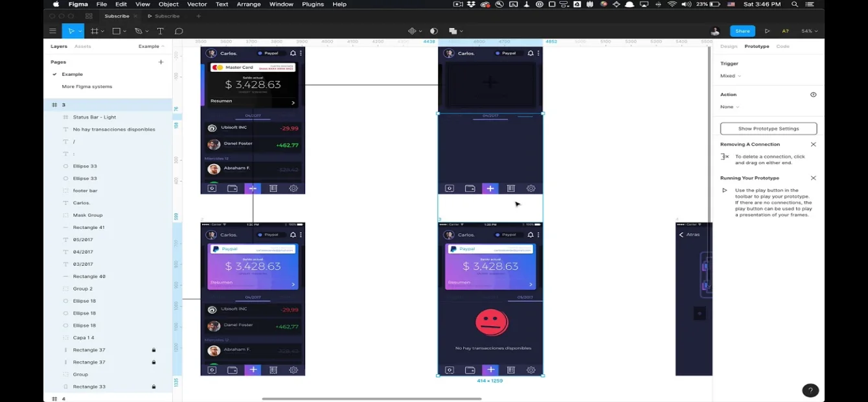Image resolution: width=868 pixels, height=402 pixels.
Task: Switch to the Code tab
Action: point(782,47)
